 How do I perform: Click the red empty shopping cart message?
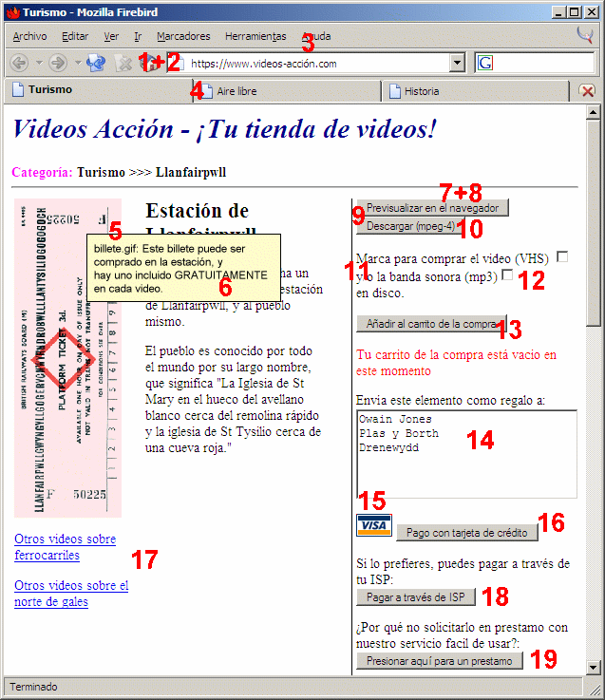pyautogui.click(x=456, y=363)
